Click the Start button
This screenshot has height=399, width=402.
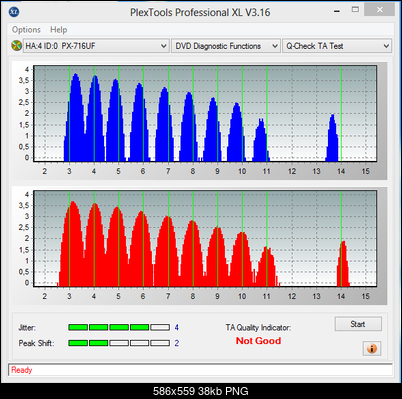pyautogui.click(x=358, y=324)
